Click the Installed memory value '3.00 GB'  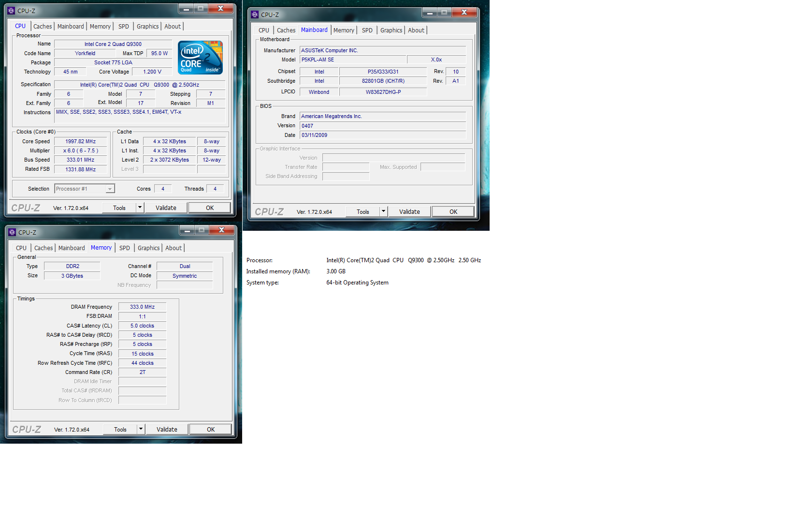336,271
